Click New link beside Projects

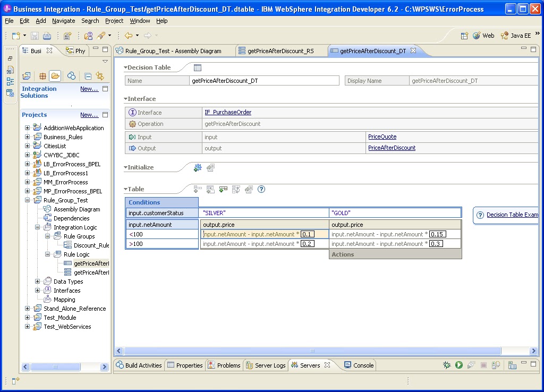coord(89,115)
